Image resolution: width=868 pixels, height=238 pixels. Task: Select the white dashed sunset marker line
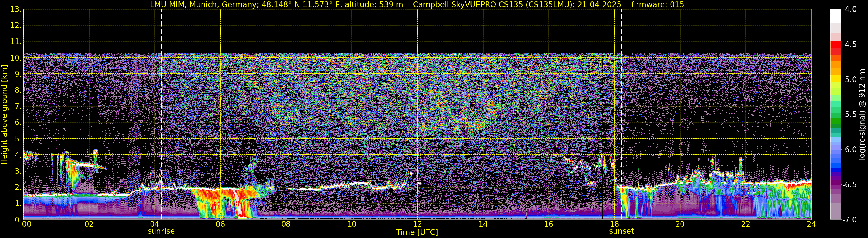(x=622, y=114)
